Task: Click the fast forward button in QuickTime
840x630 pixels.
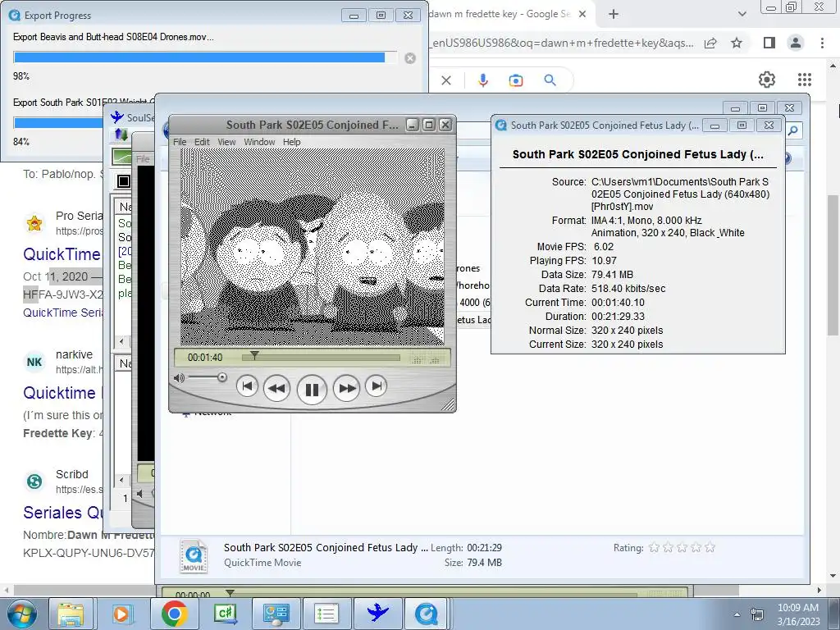Action: [x=347, y=388]
